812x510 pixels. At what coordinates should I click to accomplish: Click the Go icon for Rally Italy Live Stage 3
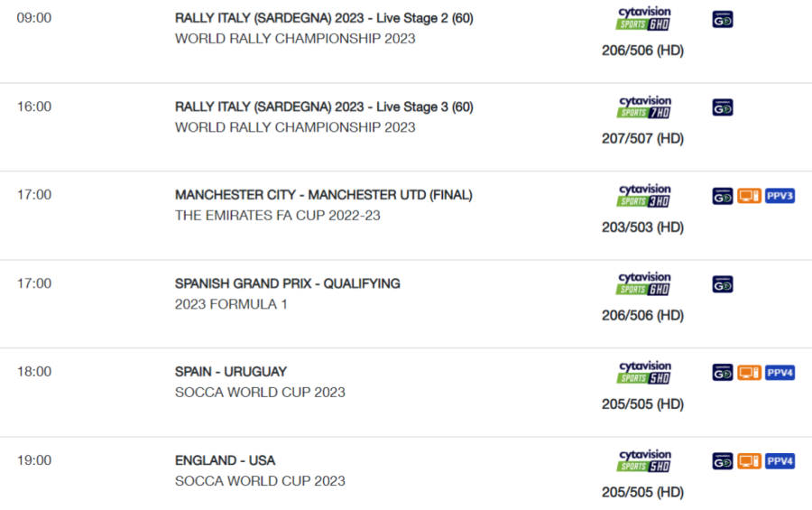click(723, 107)
